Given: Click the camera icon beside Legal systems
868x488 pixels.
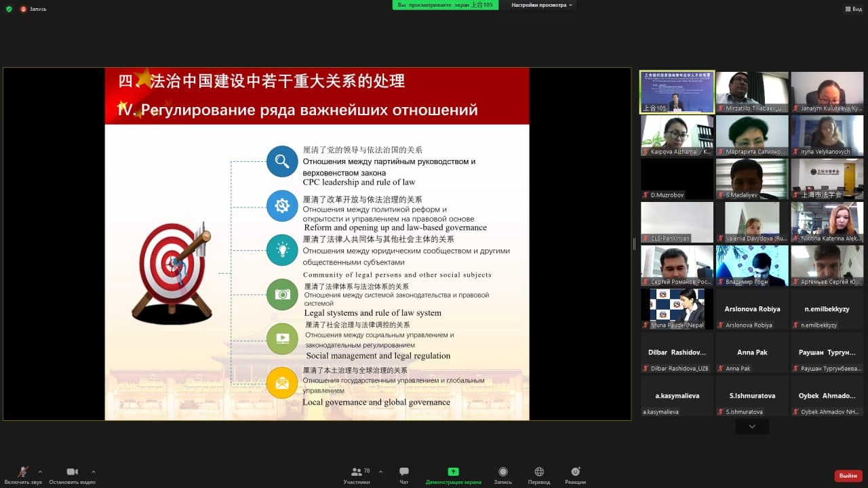Looking at the screenshot, I should coord(282,294).
